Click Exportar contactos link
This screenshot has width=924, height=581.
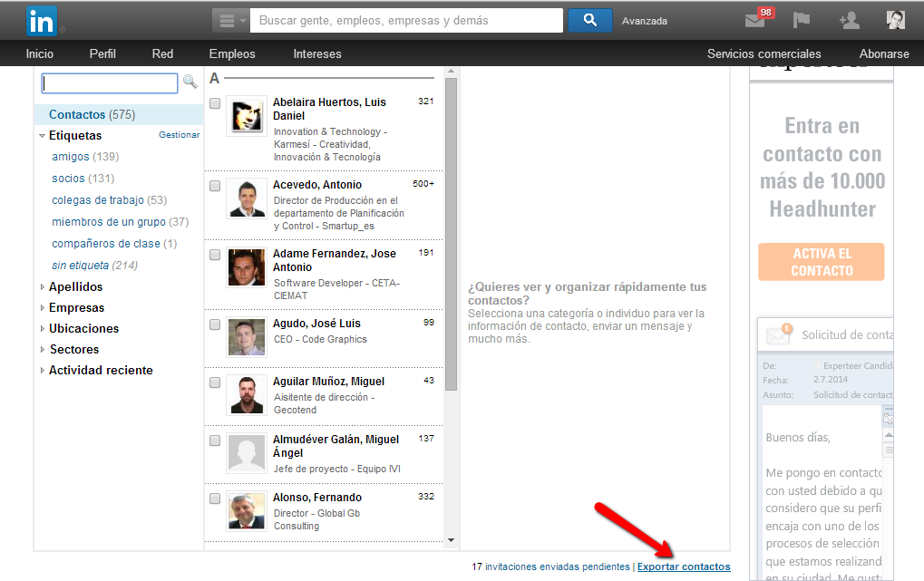684,566
